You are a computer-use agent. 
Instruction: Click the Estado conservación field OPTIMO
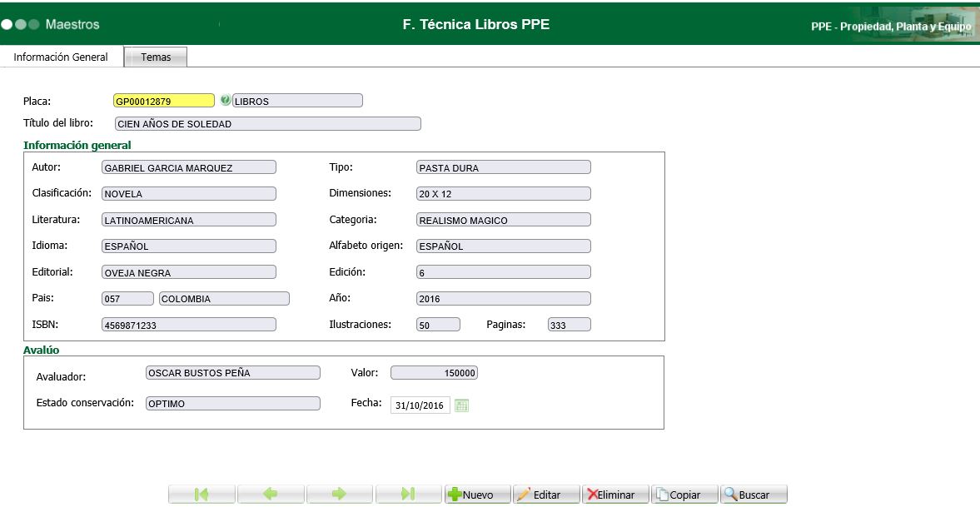point(233,404)
